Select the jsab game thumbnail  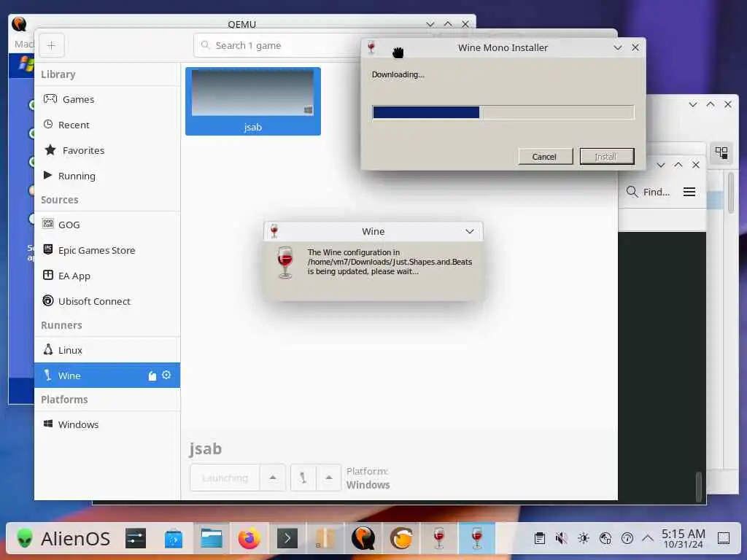[x=253, y=101]
